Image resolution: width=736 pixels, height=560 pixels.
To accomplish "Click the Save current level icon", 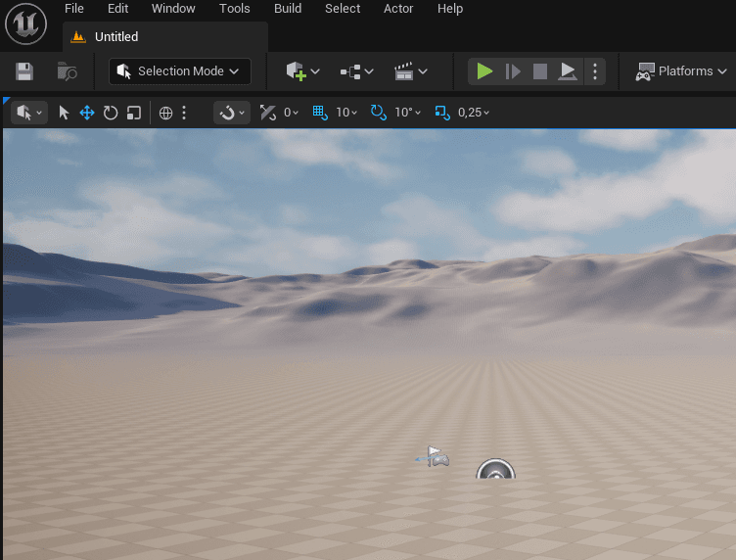I will click(24, 71).
